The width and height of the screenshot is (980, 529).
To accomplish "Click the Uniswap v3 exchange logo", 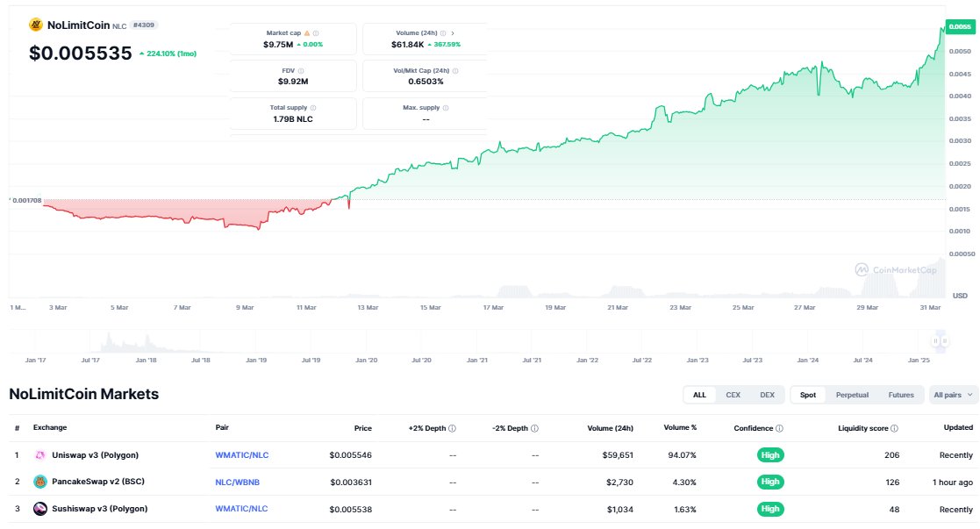I will click(x=40, y=455).
